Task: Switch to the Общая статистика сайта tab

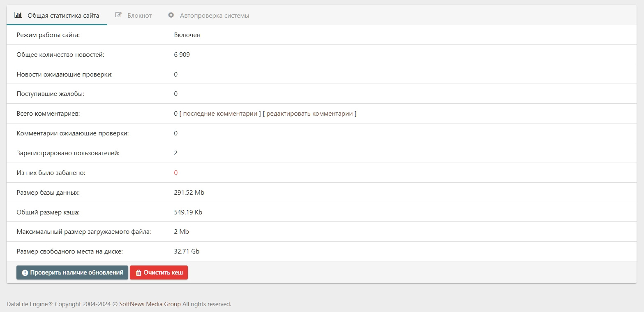Action: click(x=57, y=15)
